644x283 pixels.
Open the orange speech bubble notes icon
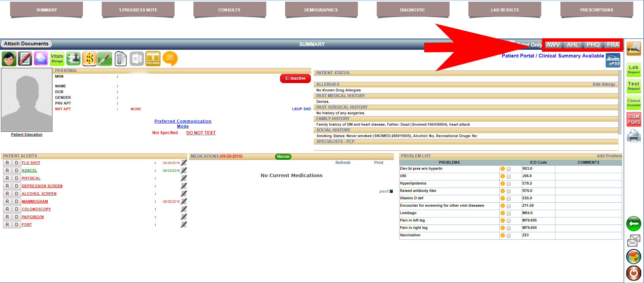tap(170, 58)
